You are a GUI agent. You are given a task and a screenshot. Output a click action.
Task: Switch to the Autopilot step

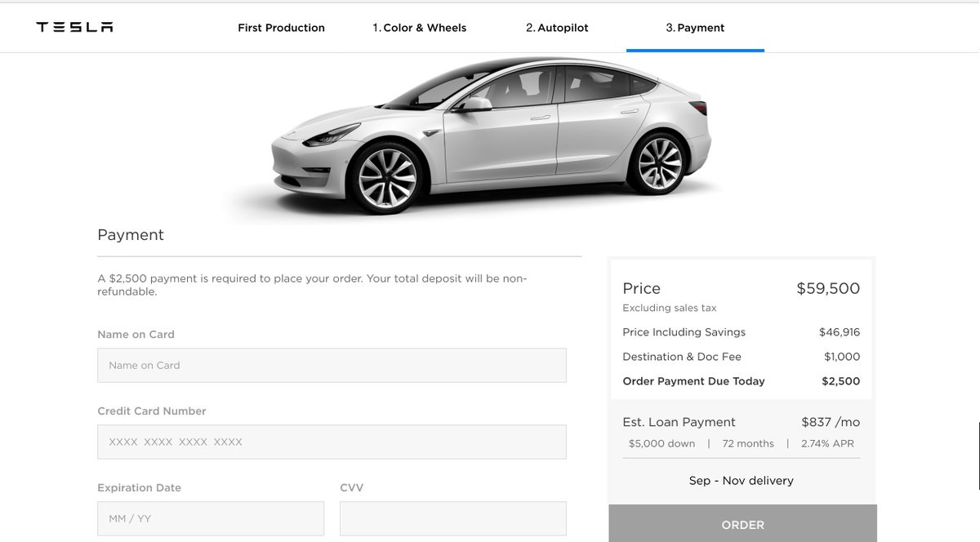[557, 28]
